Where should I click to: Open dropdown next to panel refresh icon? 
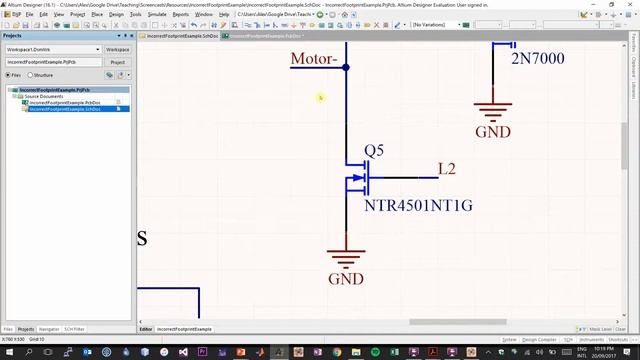click(x=129, y=75)
